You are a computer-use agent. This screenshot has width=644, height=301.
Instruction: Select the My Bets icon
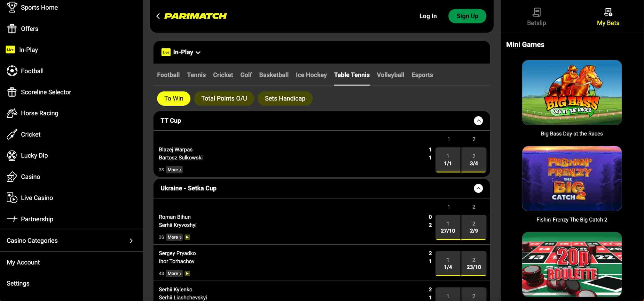[607, 12]
